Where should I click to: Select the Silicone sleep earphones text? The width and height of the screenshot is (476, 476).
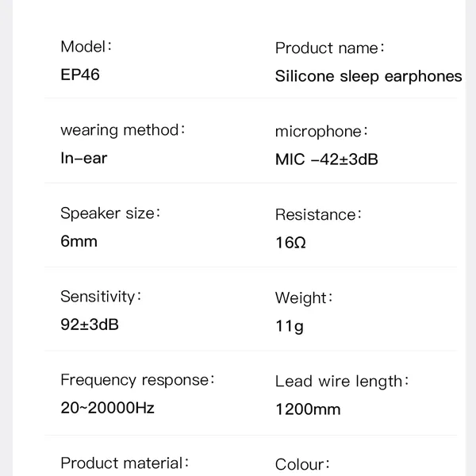click(368, 76)
